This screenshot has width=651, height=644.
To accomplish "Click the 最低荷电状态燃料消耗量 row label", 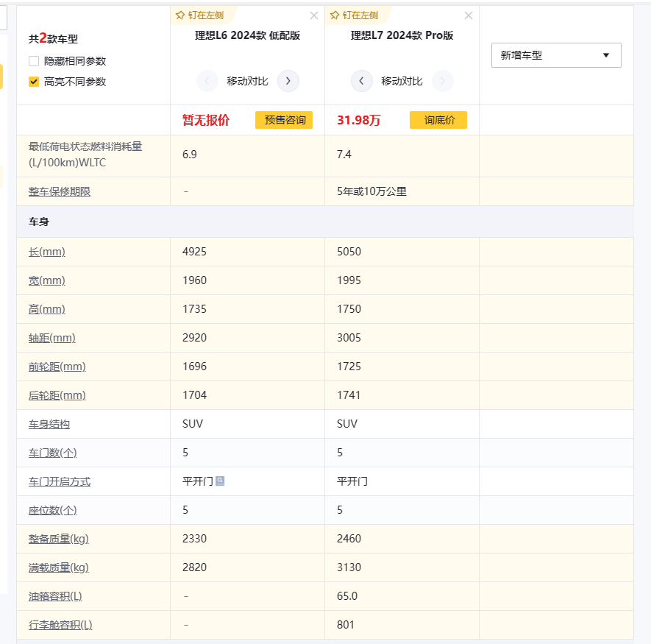I will coord(85,155).
